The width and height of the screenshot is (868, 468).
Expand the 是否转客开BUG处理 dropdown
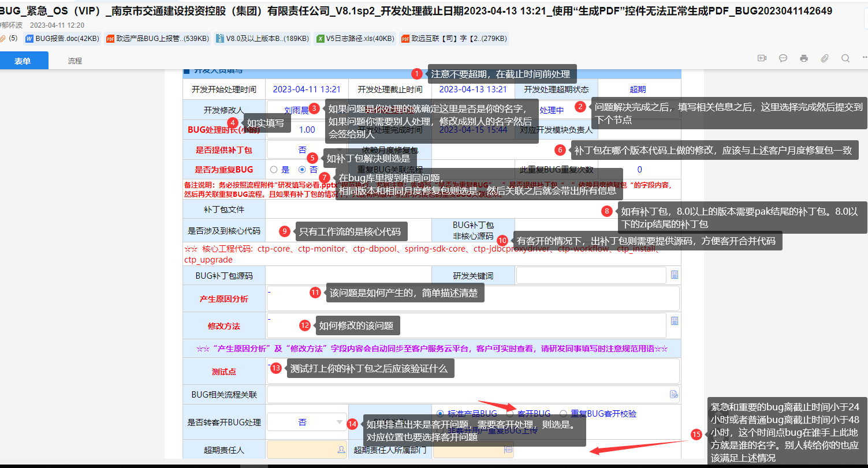pyautogui.click(x=339, y=422)
